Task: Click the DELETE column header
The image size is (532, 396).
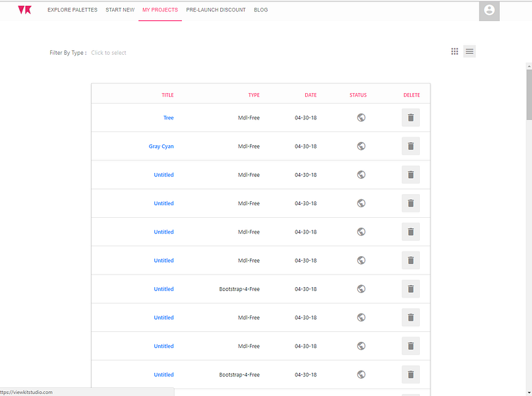Action: point(412,95)
